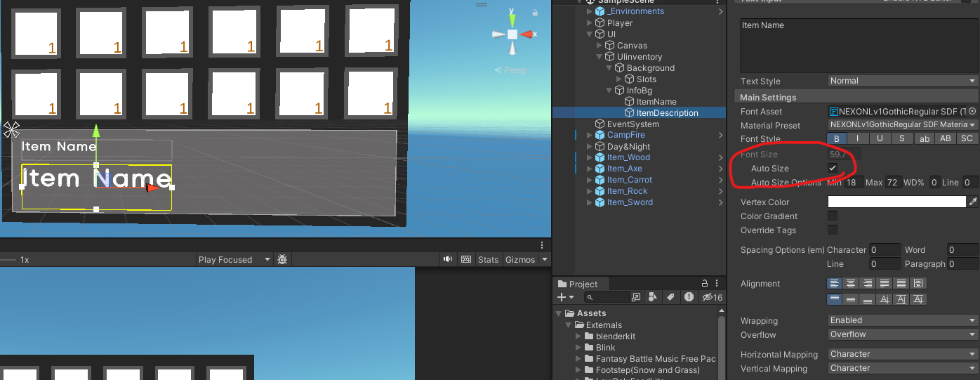Set horizontal alignment to center
The width and height of the screenshot is (980, 380).
(x=851, y=283)
